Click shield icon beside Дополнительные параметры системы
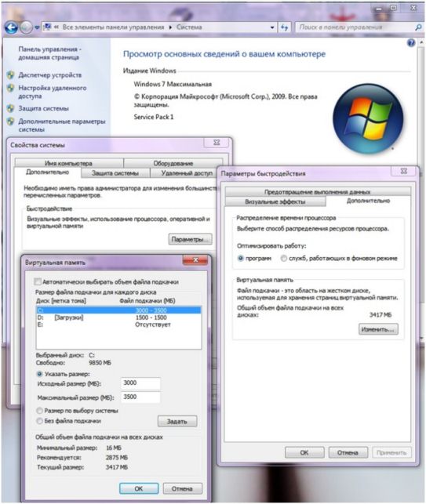This screenshot has height=504, width=426. pos(11,121)
